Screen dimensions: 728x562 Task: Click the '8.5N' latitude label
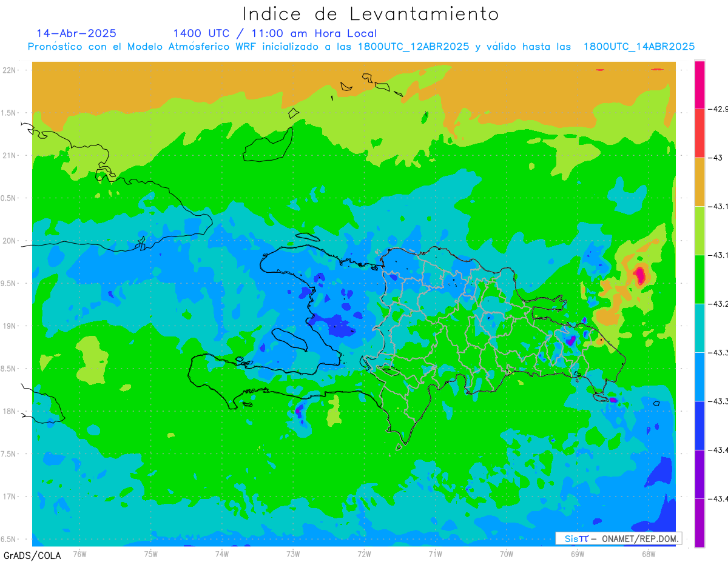tap(8, 369)
